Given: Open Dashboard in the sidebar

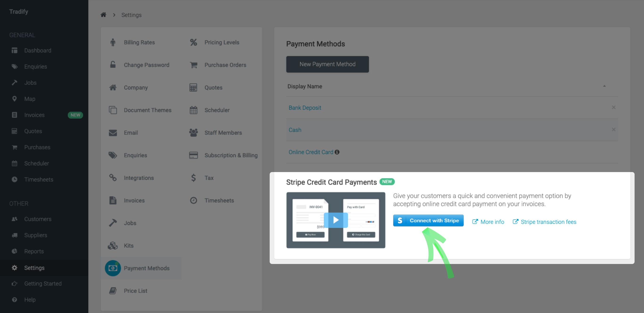Looking at the screenshot, I should pos(38,50).
